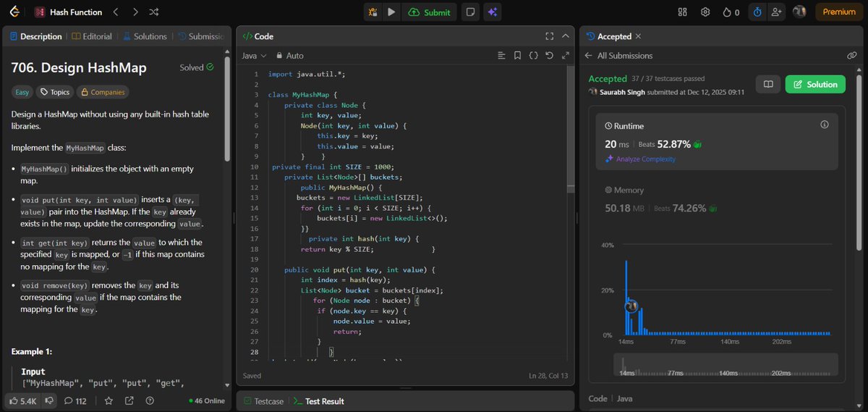Go to the previous problem arrow
The height and width of the screenshot is (412, 868).
pyautogui.click(x=116, y=12)
